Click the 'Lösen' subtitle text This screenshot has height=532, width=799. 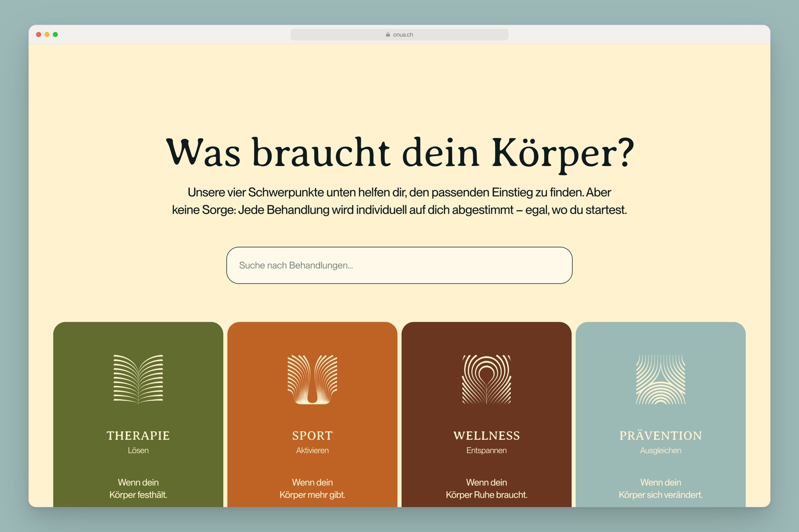[138, 451]
